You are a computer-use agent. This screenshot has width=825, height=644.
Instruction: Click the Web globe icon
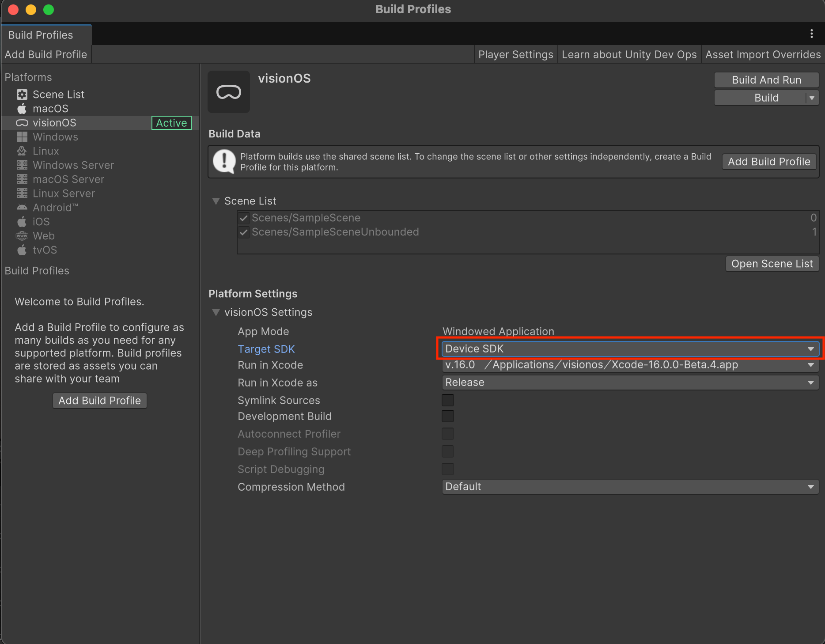coord(22,236)
